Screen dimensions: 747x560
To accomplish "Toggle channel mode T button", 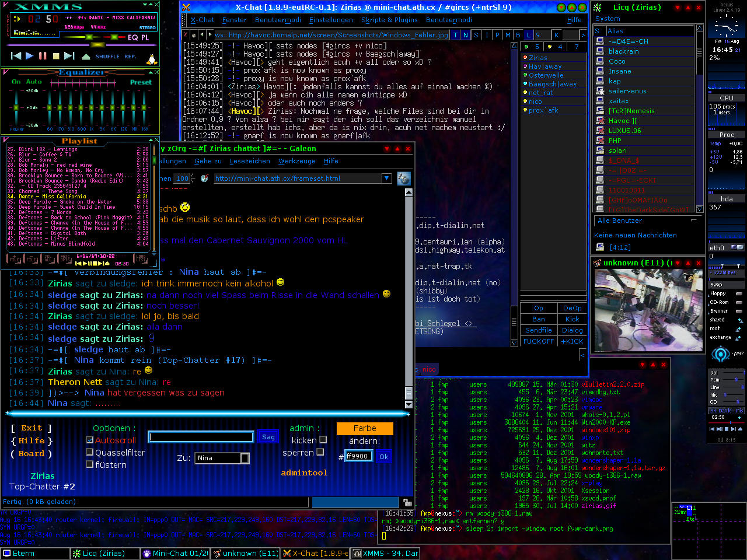I will 456,35.
